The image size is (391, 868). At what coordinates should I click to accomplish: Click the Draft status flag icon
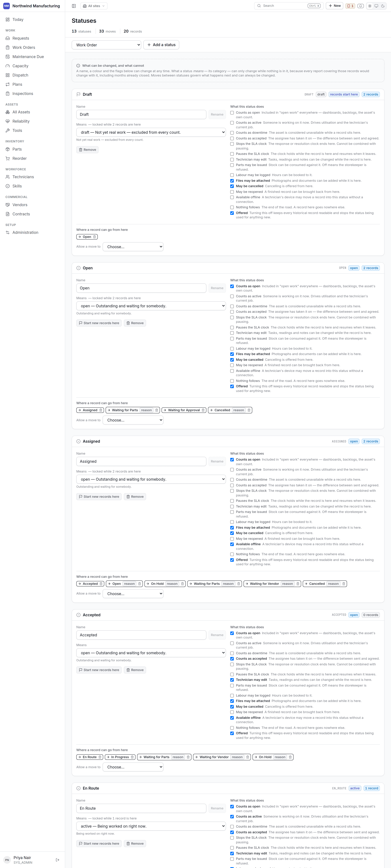click(x=78, y=94)
